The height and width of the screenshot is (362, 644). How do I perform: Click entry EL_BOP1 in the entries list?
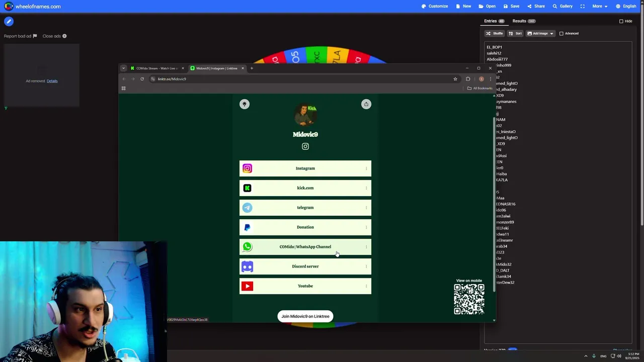click(x=494, y=47)
